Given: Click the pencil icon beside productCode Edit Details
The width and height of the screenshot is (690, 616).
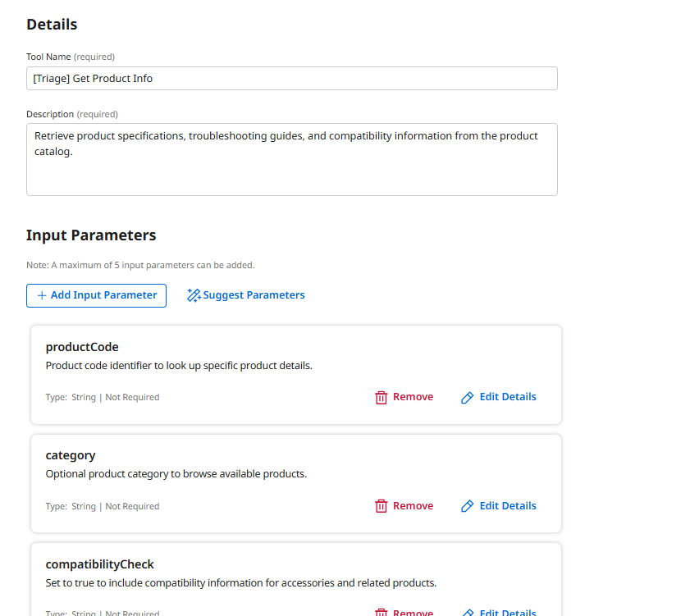Looking at the screenshot, I should tap(468, 396).
